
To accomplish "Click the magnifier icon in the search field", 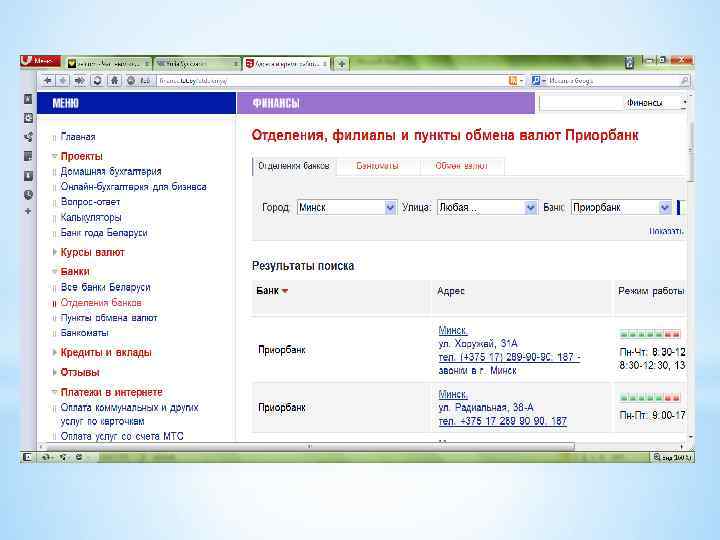I will click(684, 81).
